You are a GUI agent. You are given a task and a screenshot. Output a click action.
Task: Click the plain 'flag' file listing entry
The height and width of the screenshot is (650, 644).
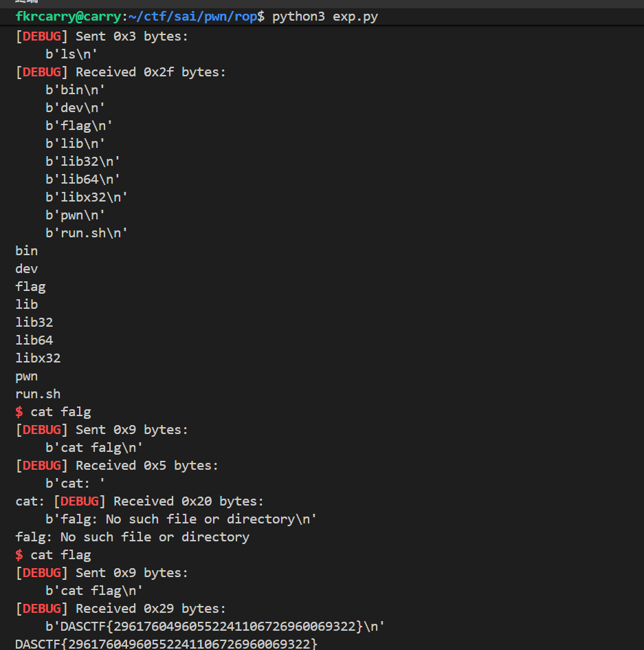(x=30, y=286)
